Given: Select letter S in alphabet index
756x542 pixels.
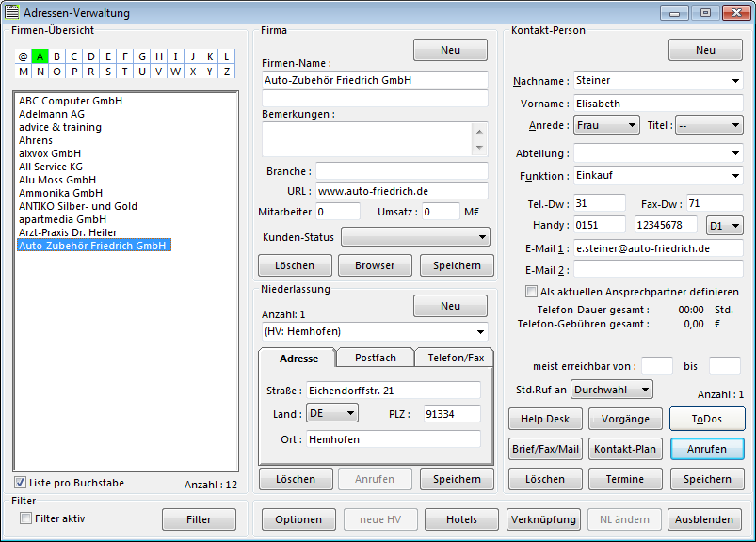Looking at the screenshot, I should pos(108,72).
